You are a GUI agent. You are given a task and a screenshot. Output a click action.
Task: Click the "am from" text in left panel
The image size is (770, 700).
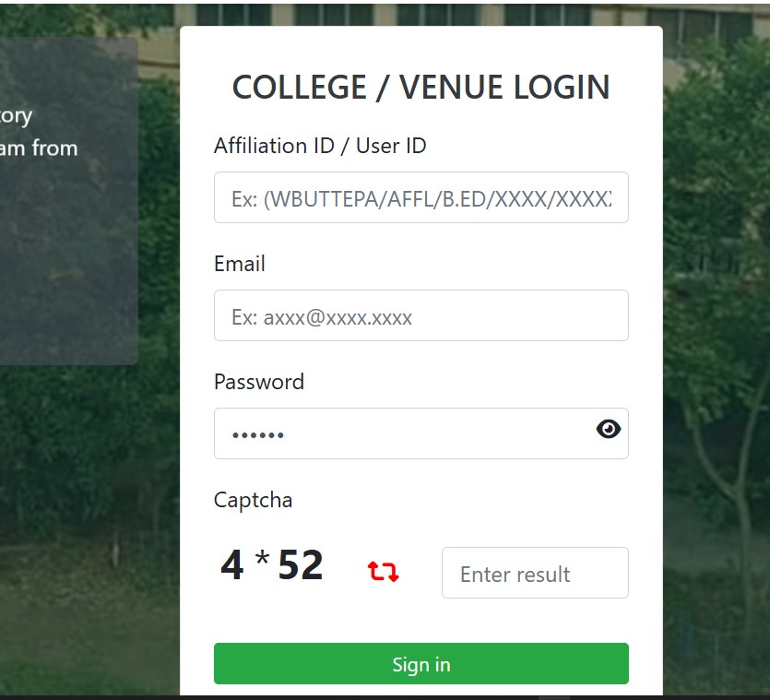(x=39, y=148)
